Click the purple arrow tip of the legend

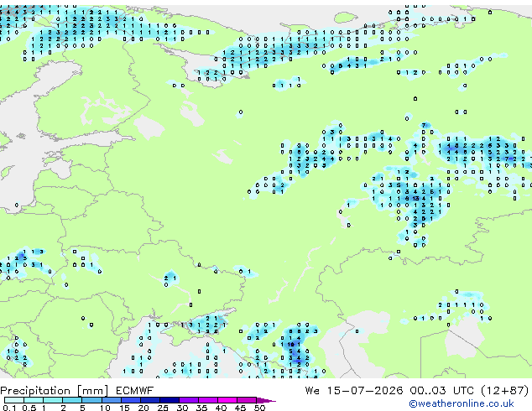click(x=267, y=400)
